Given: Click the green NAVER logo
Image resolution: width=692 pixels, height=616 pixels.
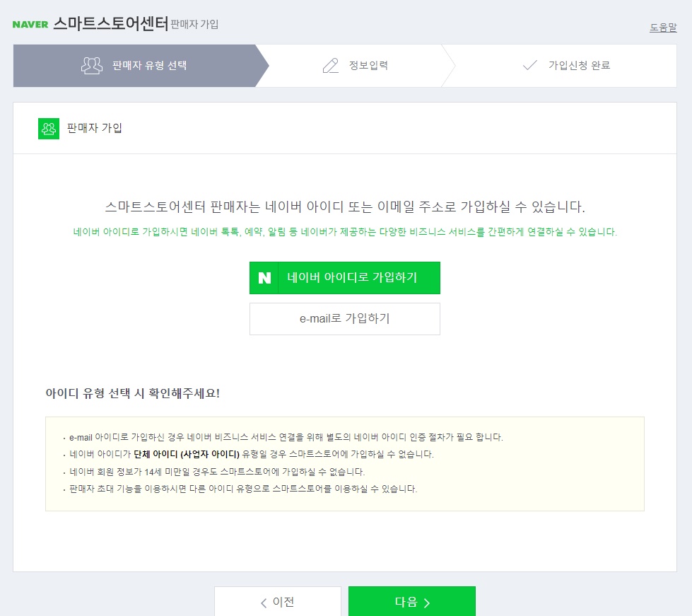Looking at the screenshot, I should 30,25.
